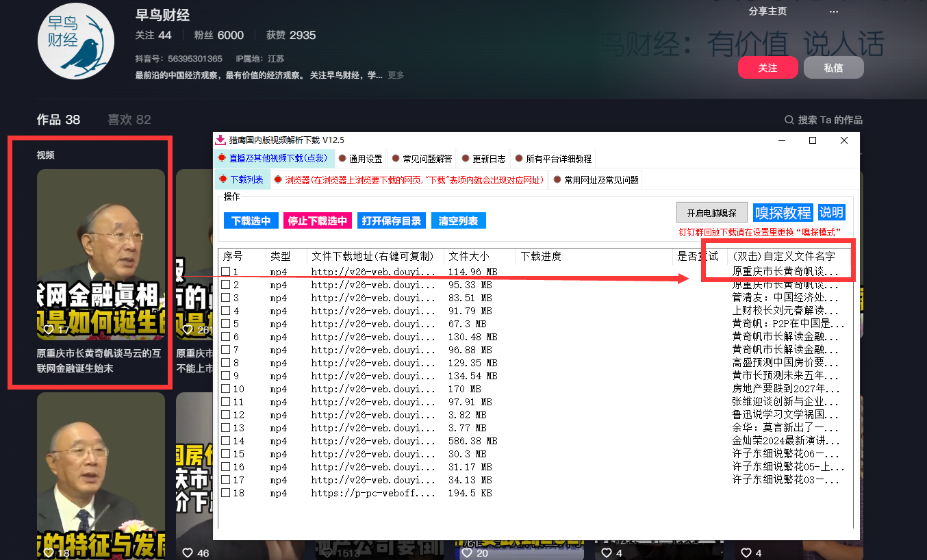Tick checkbox for row 18 (194.5 KB)

(225, 493)
